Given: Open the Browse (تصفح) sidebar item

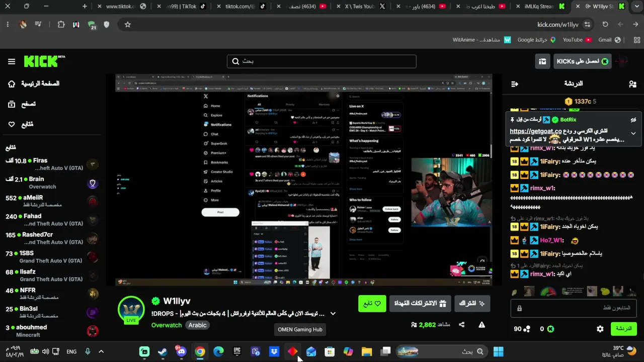Looking at the screenshot, I should [22, 104].
